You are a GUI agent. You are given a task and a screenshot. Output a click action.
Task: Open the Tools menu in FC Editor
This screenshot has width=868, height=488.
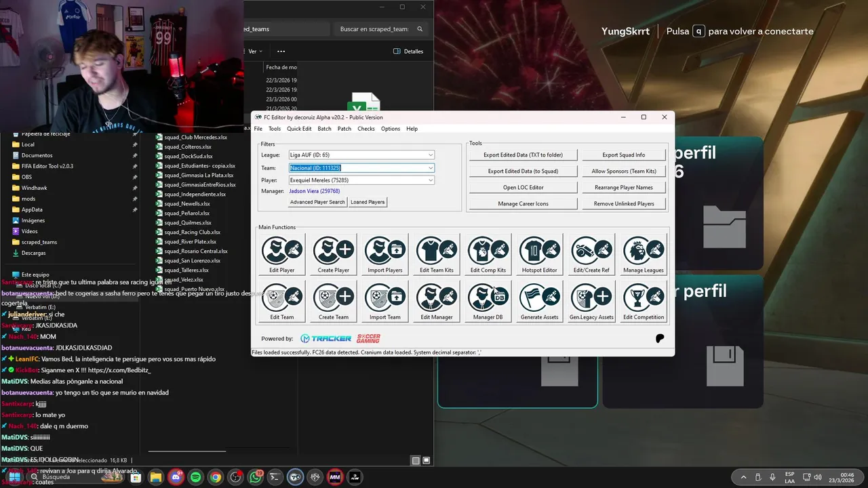point(275,129)
